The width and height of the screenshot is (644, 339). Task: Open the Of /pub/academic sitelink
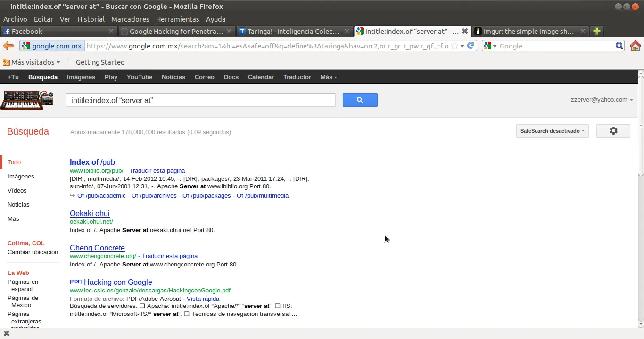(101, 195)
